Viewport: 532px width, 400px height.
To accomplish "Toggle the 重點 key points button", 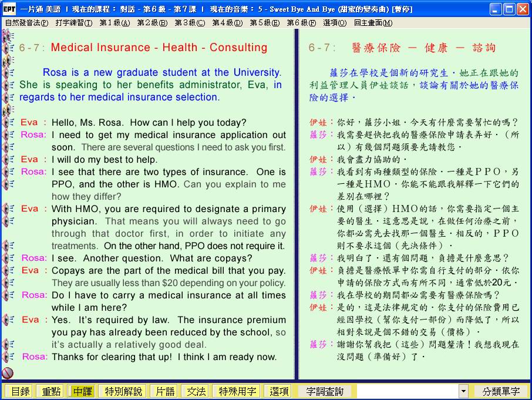I will click(x=49, y=391).
